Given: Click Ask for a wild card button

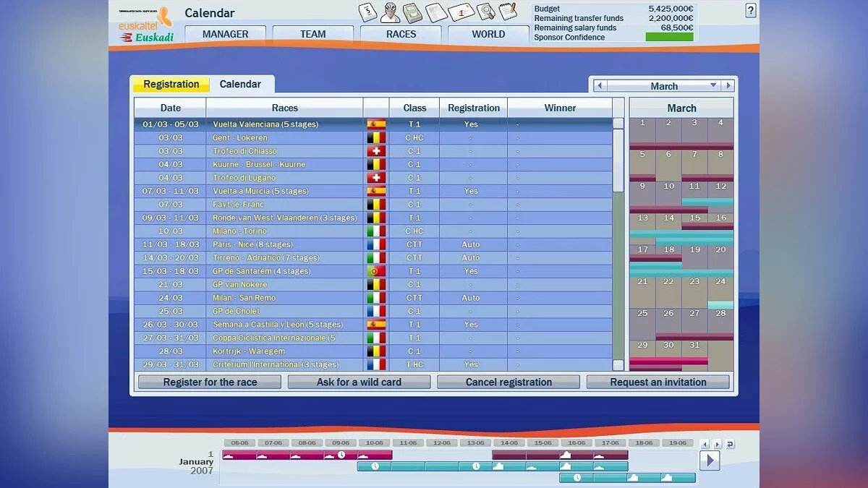Looking at the screenshot, I should 359,382.
